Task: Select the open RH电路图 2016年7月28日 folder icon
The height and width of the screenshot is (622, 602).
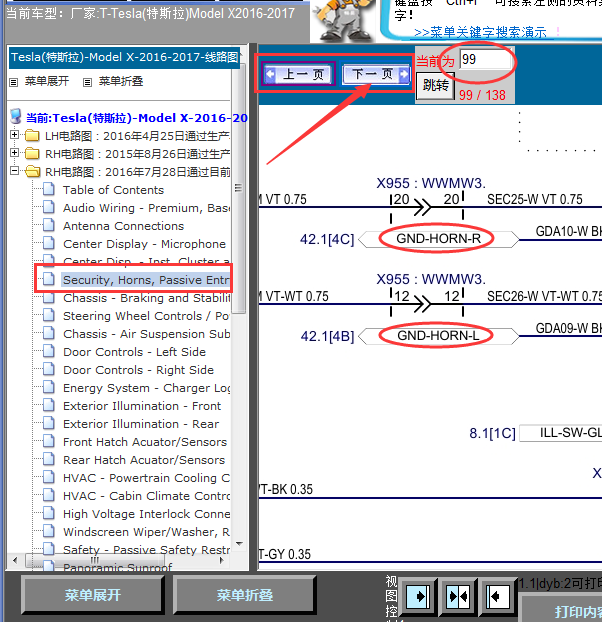Action: 32,172
